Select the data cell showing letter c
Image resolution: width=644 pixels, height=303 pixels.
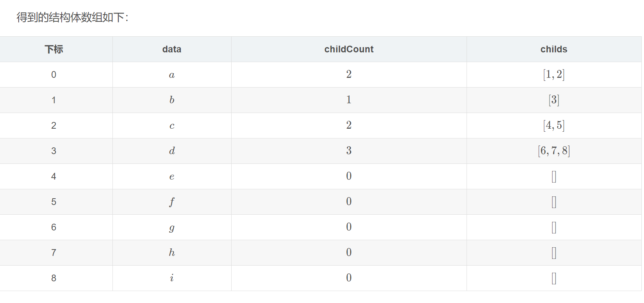(x=172, y=126)
